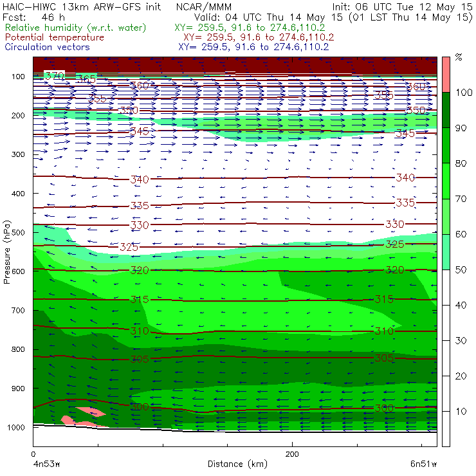Image resolution: width=476 pixels, height=476 pixels.
Task: Click the 500 hPa pressure tick label
Action: pyautogui.click(x=18, y=232)
